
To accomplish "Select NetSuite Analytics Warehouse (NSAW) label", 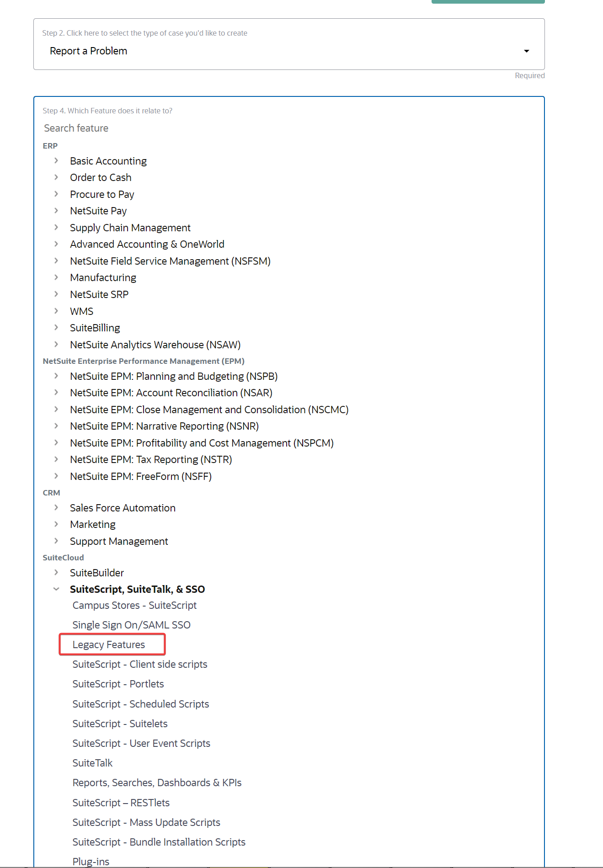I will (155, 345).
